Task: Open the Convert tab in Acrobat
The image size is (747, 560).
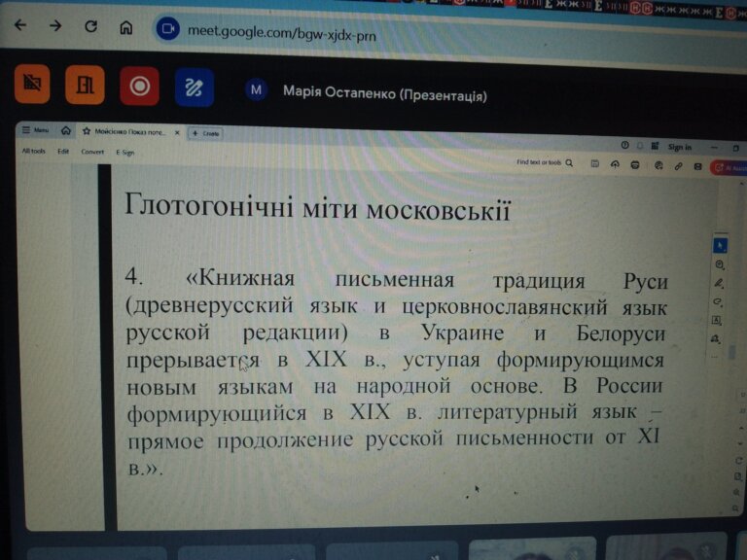Action: [x=92, y=152]
